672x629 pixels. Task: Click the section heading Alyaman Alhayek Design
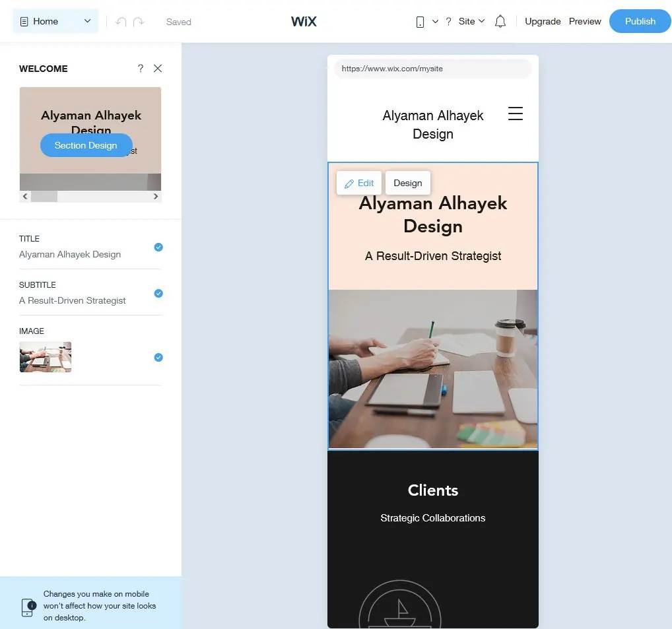[433, 215]
